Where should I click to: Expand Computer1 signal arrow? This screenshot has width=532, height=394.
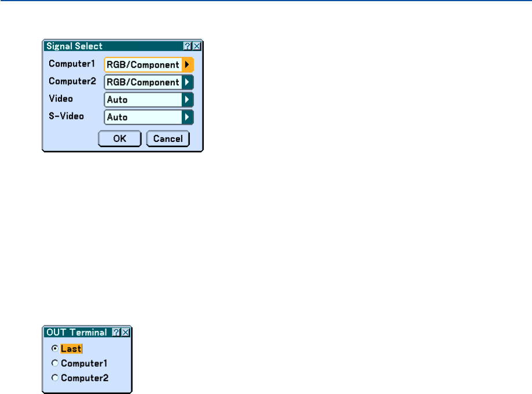tap(187, 64)
